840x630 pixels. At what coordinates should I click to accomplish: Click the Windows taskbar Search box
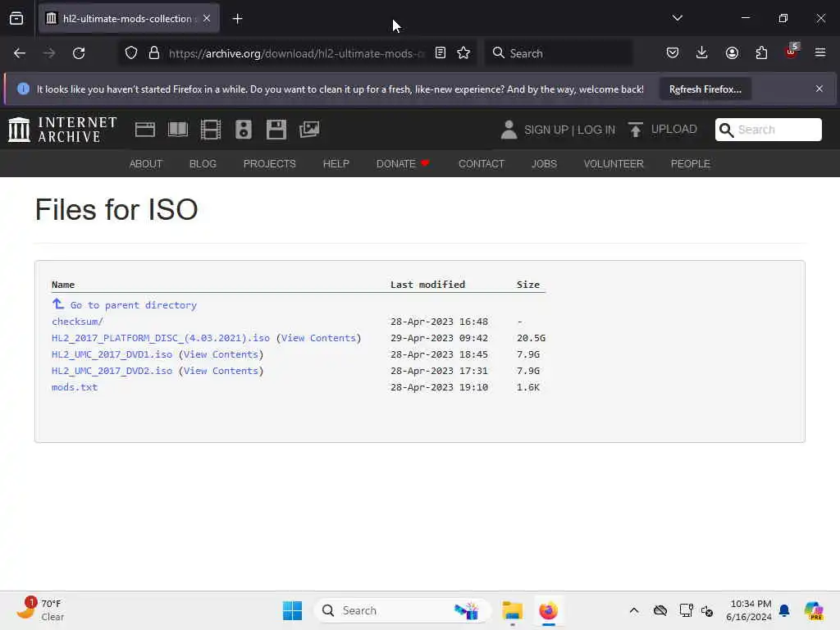click(x=402, y=610)
